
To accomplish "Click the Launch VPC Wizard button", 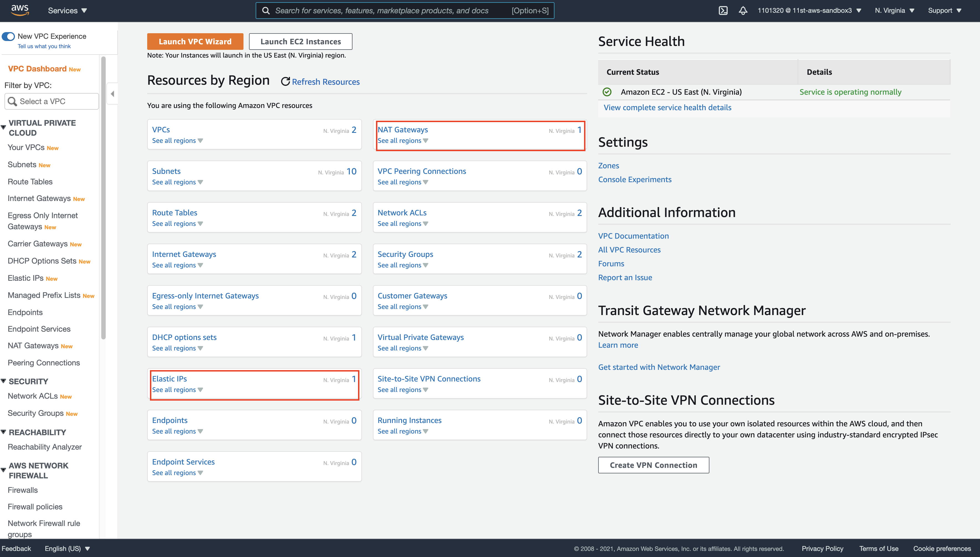I will [x=195, y=41].
